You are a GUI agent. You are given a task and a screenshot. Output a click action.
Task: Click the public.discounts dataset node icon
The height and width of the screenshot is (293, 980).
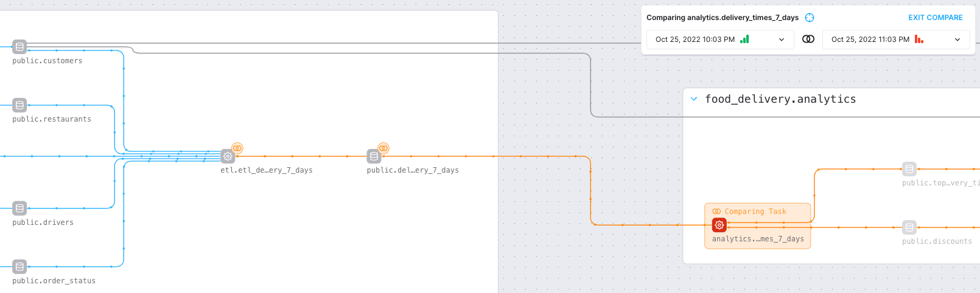(909, 227)
